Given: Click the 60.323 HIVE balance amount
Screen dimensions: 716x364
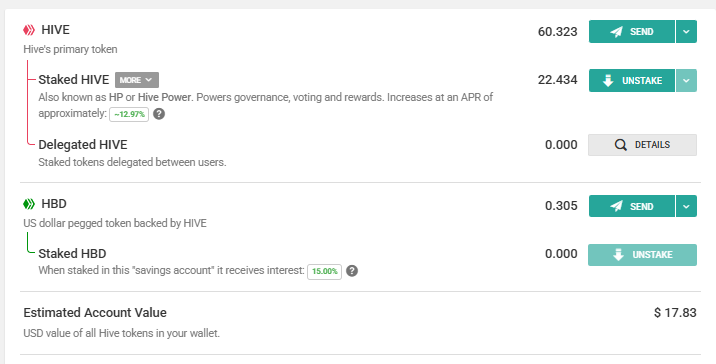Looking at the screenshot, I should coord(558,32).
